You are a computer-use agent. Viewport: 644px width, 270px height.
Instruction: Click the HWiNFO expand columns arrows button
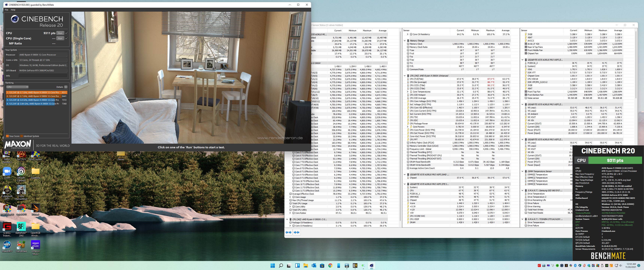tap(288, 232)
